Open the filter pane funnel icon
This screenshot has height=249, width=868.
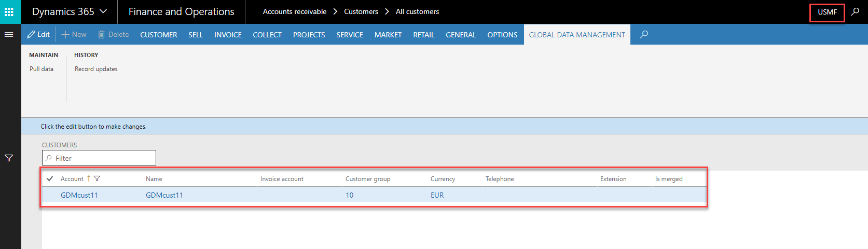coord(9,158)
